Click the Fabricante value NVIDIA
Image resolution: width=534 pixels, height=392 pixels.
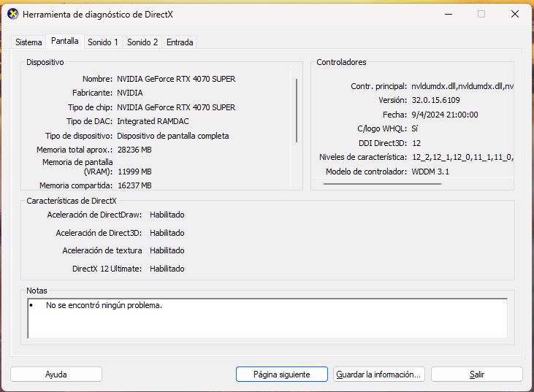(x=130, y=93)
